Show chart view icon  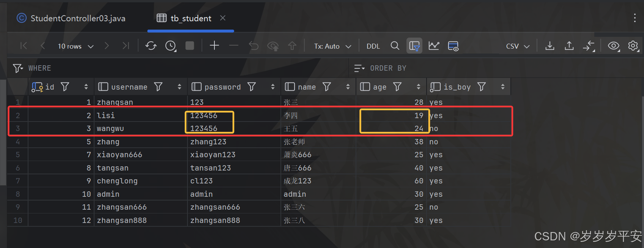click(434, 46)
